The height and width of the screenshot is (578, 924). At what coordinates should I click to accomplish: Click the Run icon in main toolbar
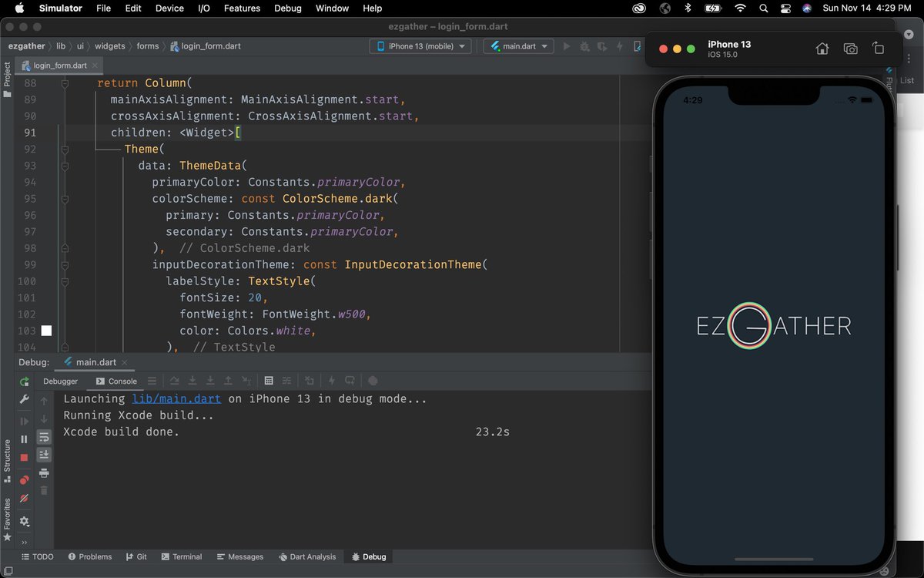pyautogui.click(x=567, y=46)
